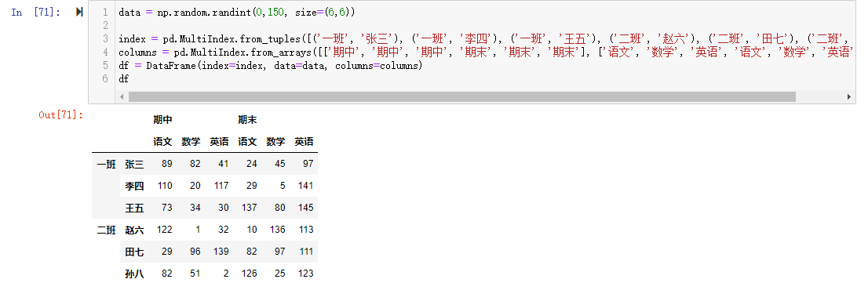Click value 89 in 张三 row
Image resolution: width=868 pixels, height=290 pixels.
167,164
